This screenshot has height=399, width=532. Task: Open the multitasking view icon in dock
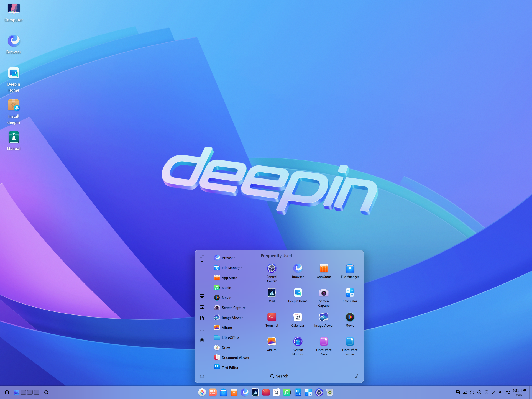point(213,392)
